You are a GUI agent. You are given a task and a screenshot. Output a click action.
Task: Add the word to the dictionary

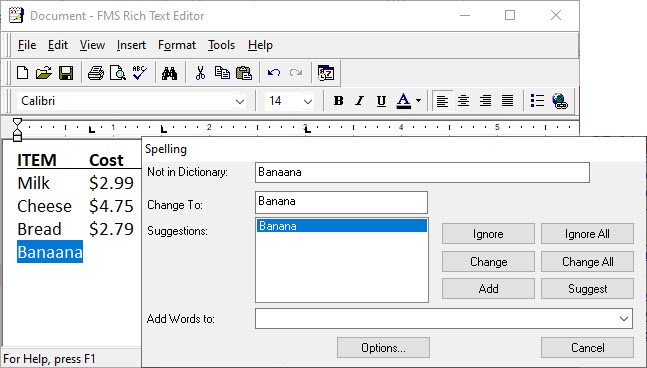[x=488, y=288]
